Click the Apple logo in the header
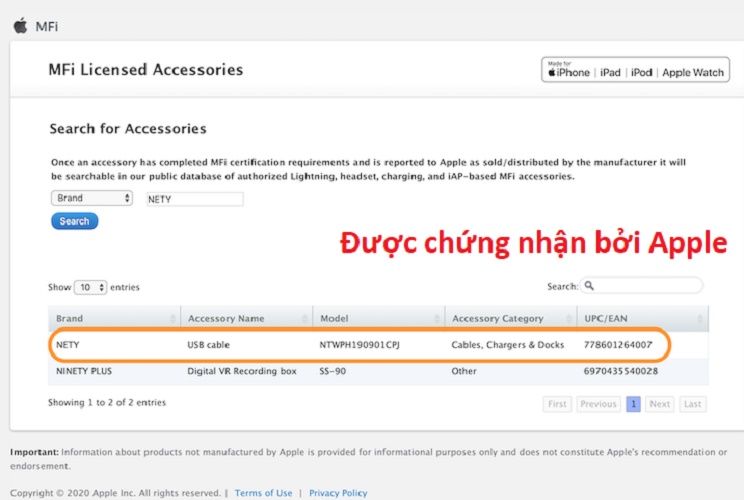This screenshot has width=744, height=500. (x=20, y=26)
